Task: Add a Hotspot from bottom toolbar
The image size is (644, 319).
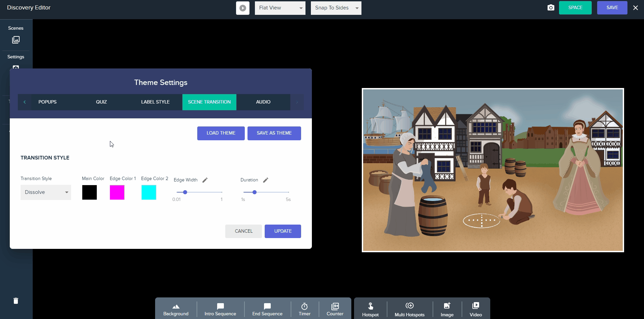Action: pos(371,310)
